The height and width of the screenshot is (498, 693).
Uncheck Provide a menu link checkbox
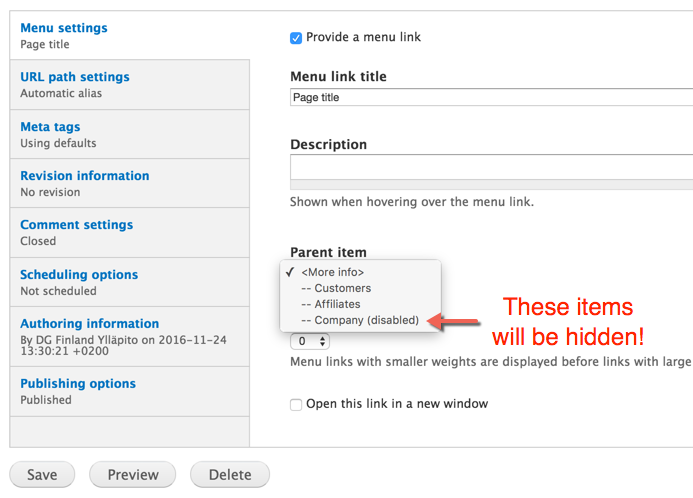pyautogui.click(x=296, y=38)
